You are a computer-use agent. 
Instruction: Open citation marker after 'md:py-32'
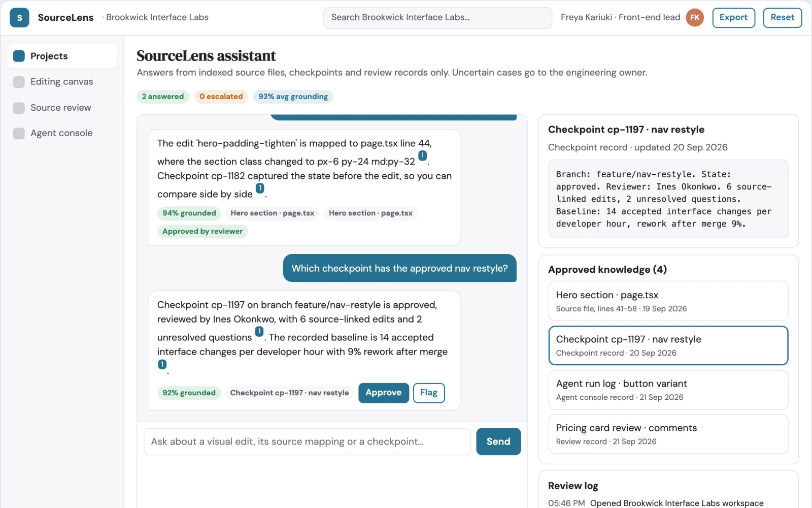click(x=422, y=155)
